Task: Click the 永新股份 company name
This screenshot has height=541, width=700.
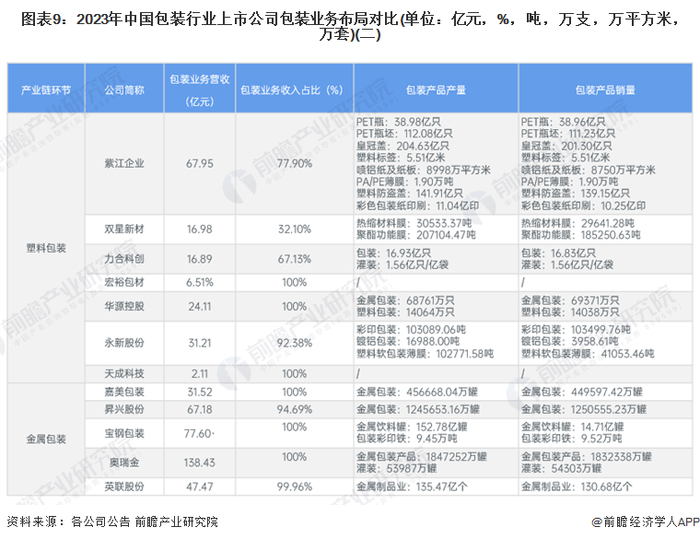Action: 125,343
